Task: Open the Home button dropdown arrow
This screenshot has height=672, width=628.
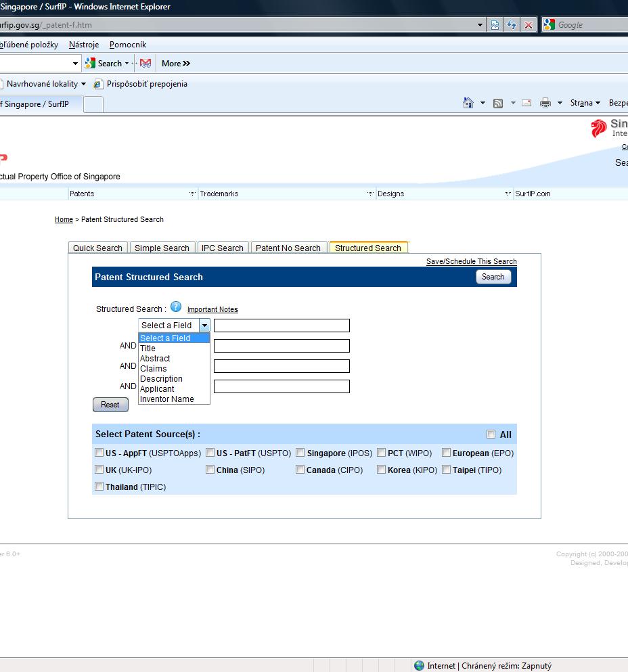Action: coord(483,103)
